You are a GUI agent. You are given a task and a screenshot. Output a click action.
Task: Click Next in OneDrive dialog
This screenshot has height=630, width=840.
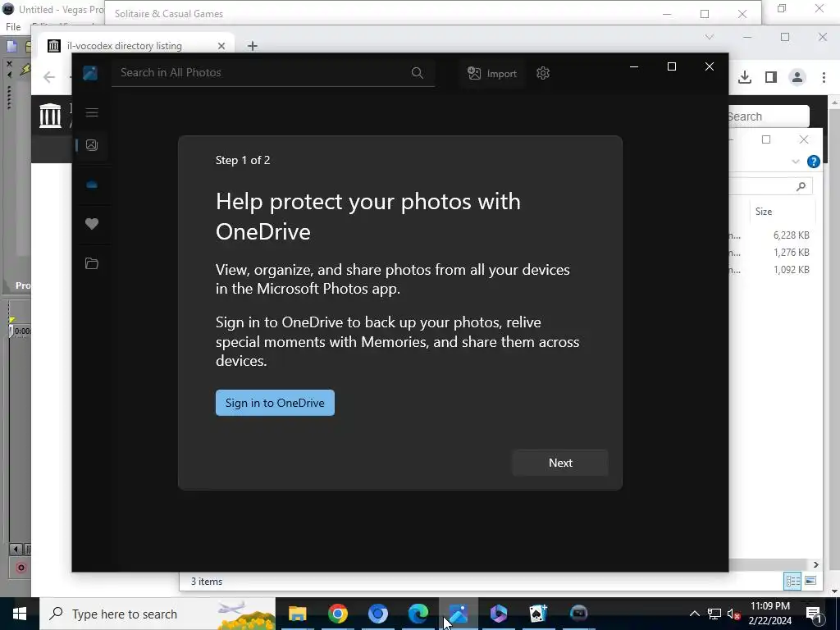coord(560,463)
